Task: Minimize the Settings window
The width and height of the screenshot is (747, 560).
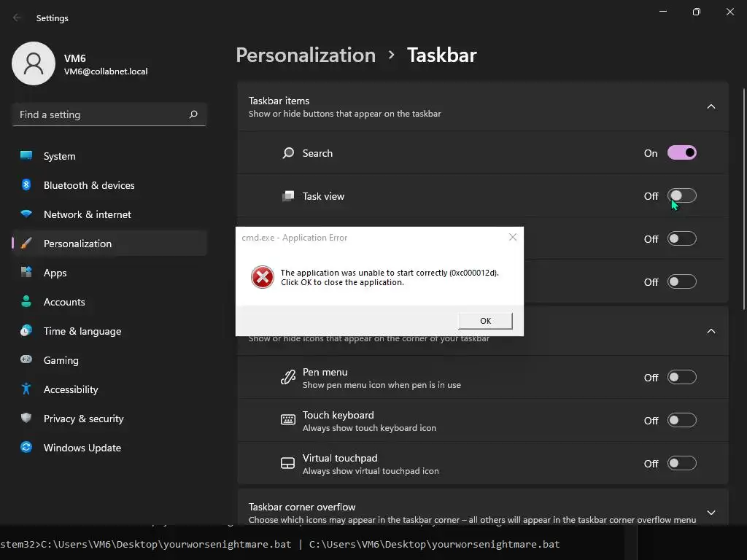Action: [x=662, y=12]
